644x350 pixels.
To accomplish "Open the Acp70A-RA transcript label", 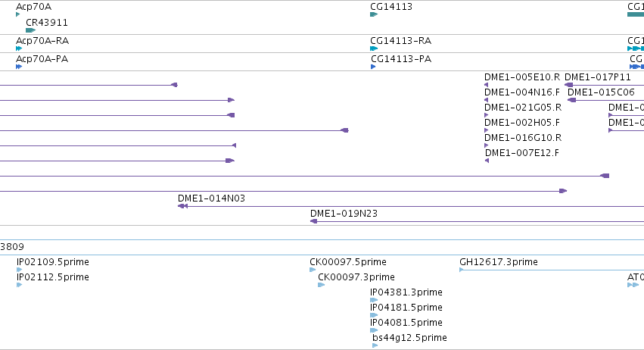I will coord(42,41).
